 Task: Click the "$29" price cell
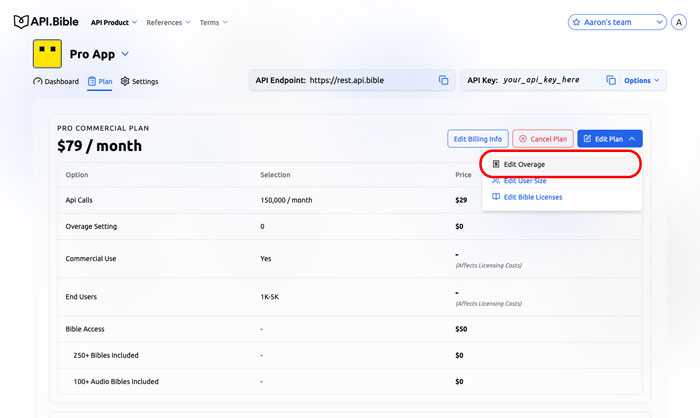(461, 200)
